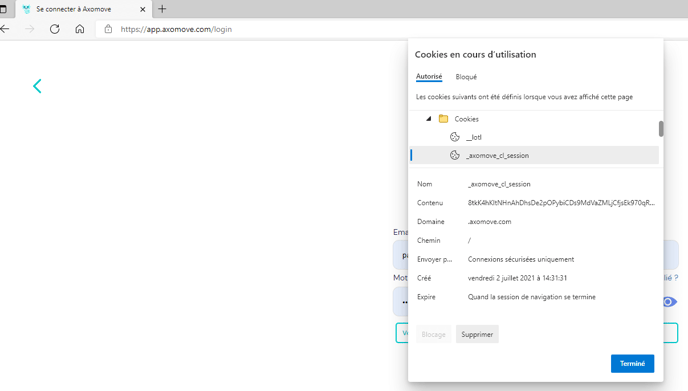Click the 'Envoyer p...' label

click(x=434, y=259)
